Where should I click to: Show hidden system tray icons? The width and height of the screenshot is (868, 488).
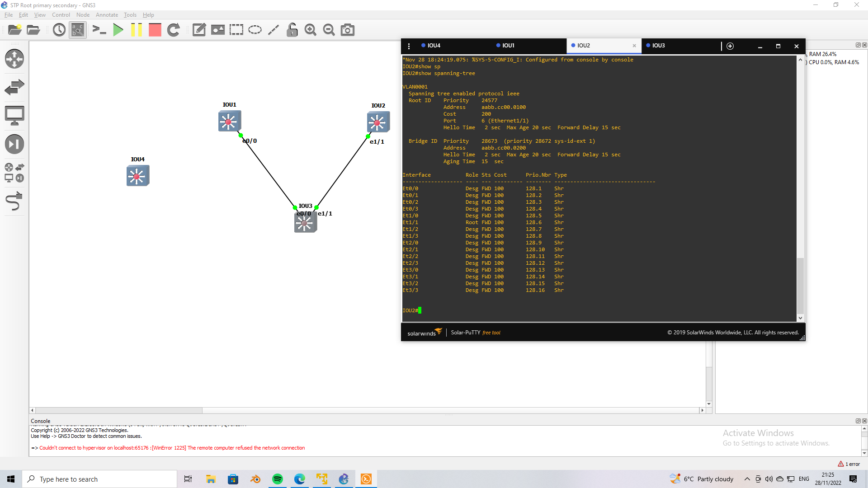click(747, 479)
